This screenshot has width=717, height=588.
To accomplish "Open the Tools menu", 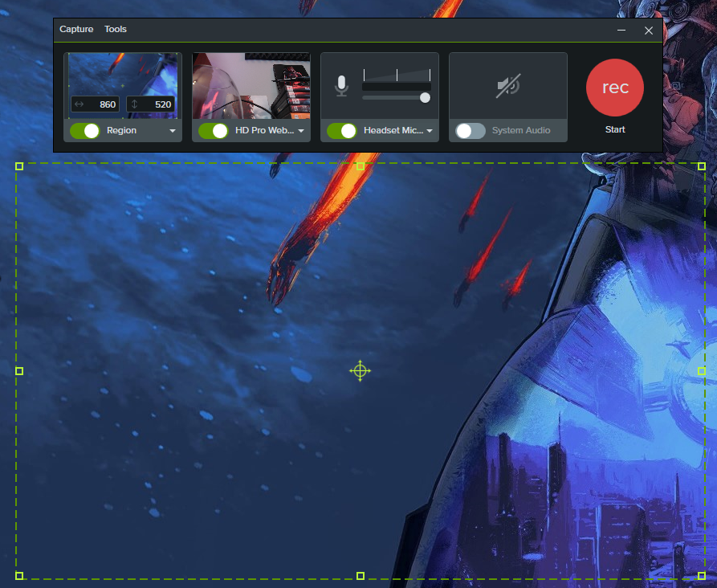I will pos(116,30).
